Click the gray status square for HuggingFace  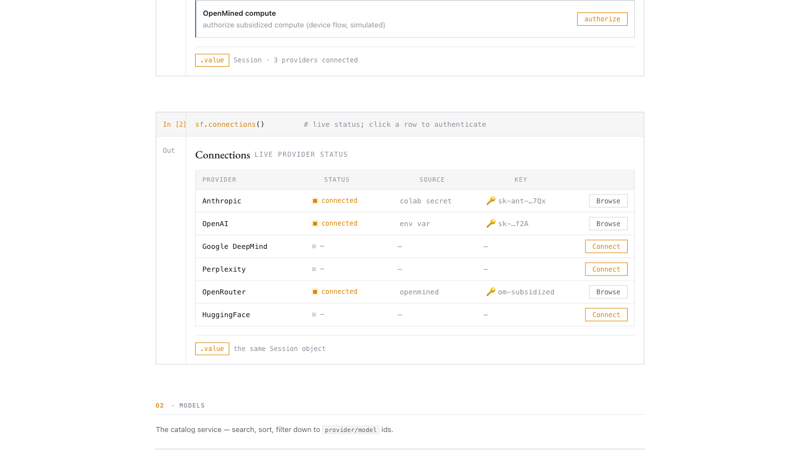[314, 315]
